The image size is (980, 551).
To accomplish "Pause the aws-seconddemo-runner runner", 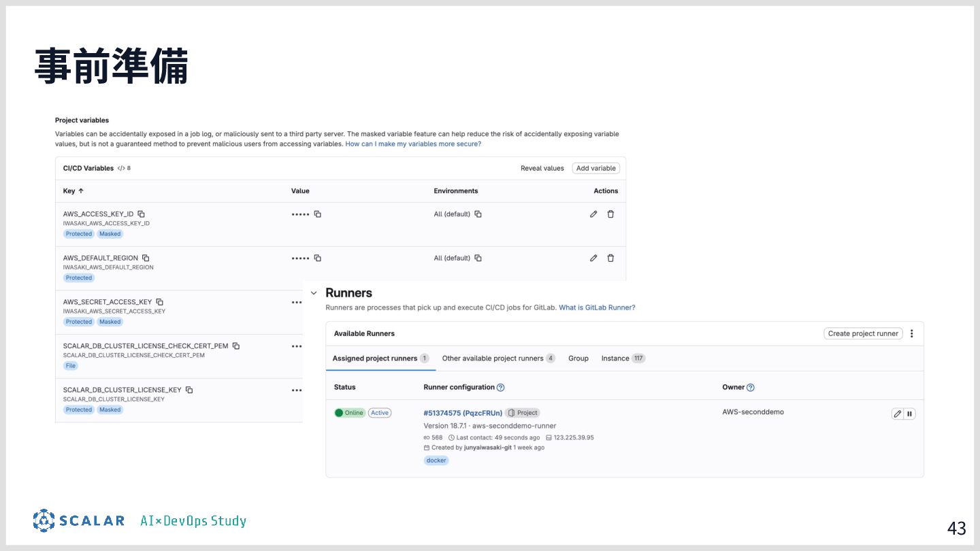I will tap(910, 414).
